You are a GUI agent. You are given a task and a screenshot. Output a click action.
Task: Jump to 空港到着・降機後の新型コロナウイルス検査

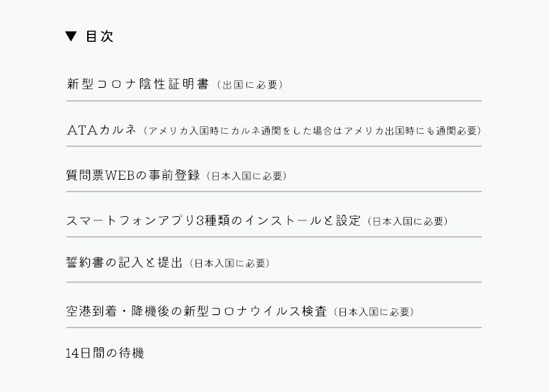click(x=197, y=311)
